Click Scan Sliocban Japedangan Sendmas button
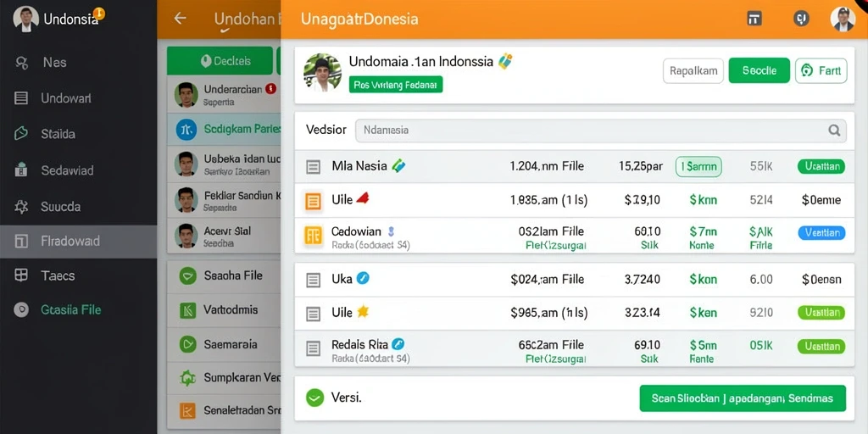The width and height of the screenshot is (868, 434). [x=743, y=398]
